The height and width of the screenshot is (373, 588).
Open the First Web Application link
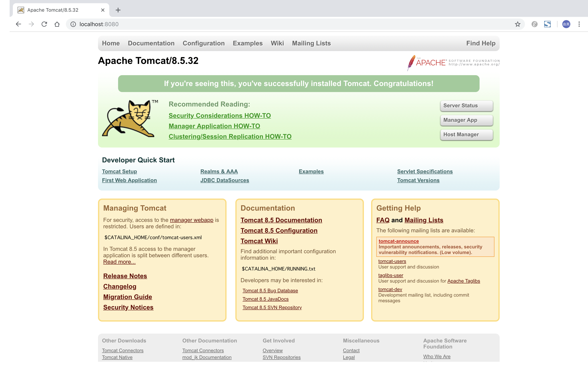[x=129, y=180]
